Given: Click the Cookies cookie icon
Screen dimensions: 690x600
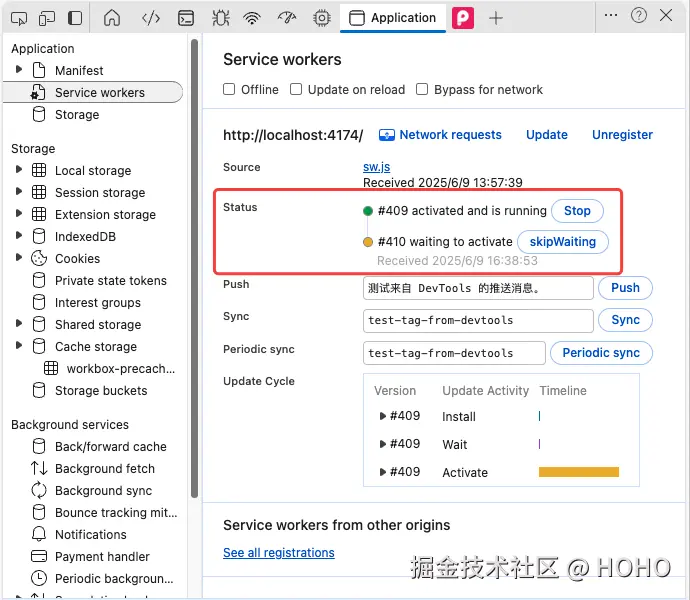Looking at the screenshot, I should [39, 258].
